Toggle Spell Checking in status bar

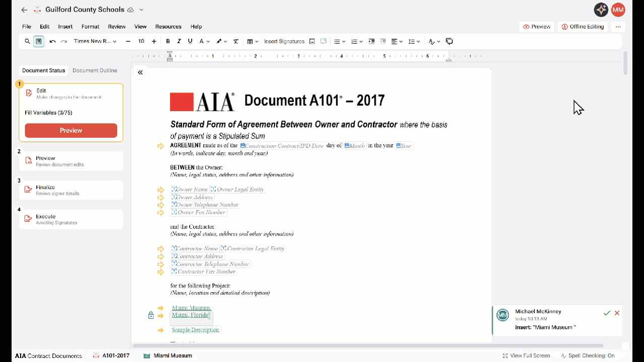click(x=588, y=355)
